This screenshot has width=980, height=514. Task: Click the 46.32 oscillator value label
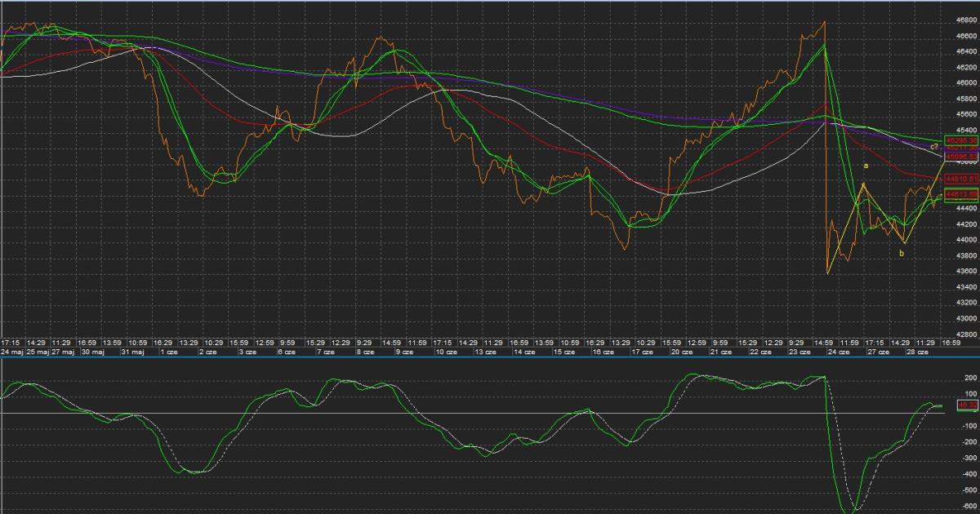[x=967, y=404]
